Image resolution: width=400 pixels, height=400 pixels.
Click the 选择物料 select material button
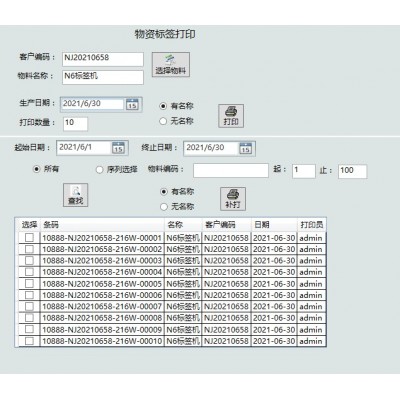point(171,65)
